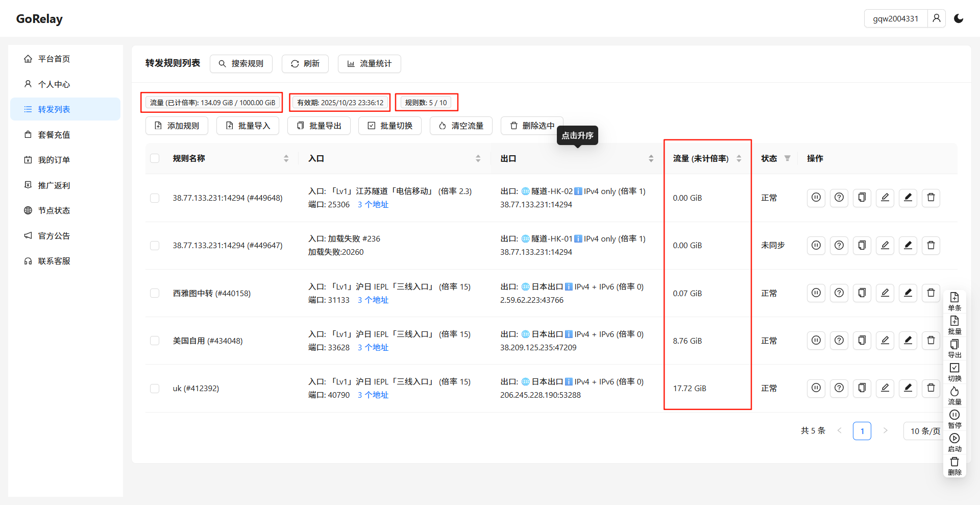This screenshot has width=980, height=505.
Task: Edit rule #449647 with pencil icon
Action: (x=885, y=246)
